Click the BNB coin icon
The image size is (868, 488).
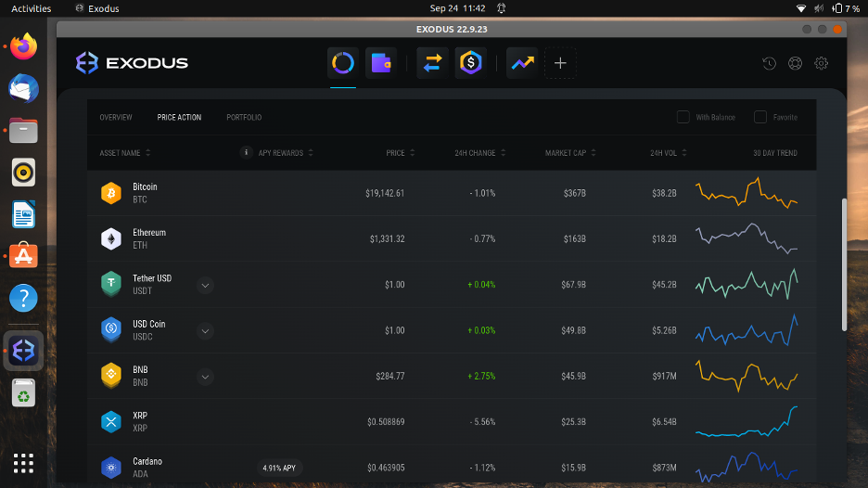[111, 376]
